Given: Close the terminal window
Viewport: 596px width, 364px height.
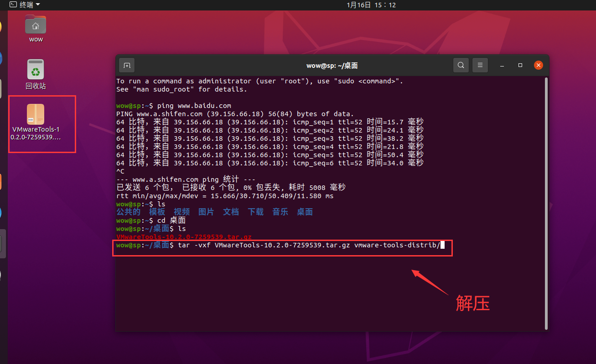Looking at the screenshot, I should point(539,66).
